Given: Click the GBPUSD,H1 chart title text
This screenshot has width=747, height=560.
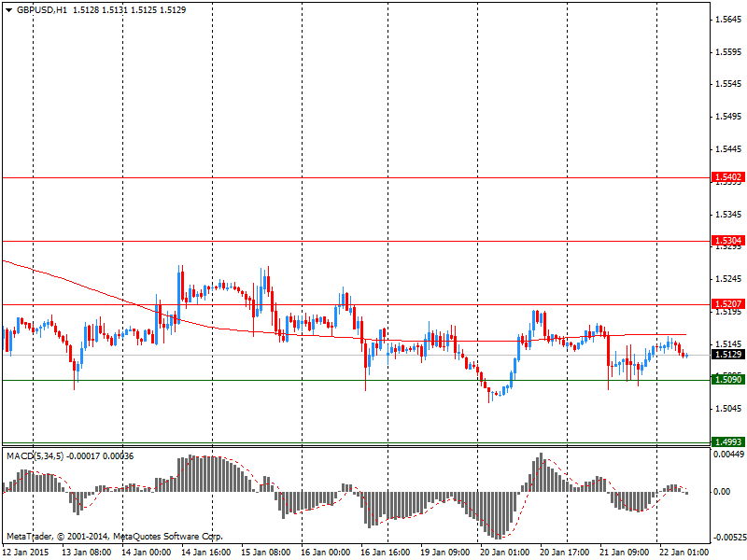Looking at the screenshot, I should (x=42, y=10).
